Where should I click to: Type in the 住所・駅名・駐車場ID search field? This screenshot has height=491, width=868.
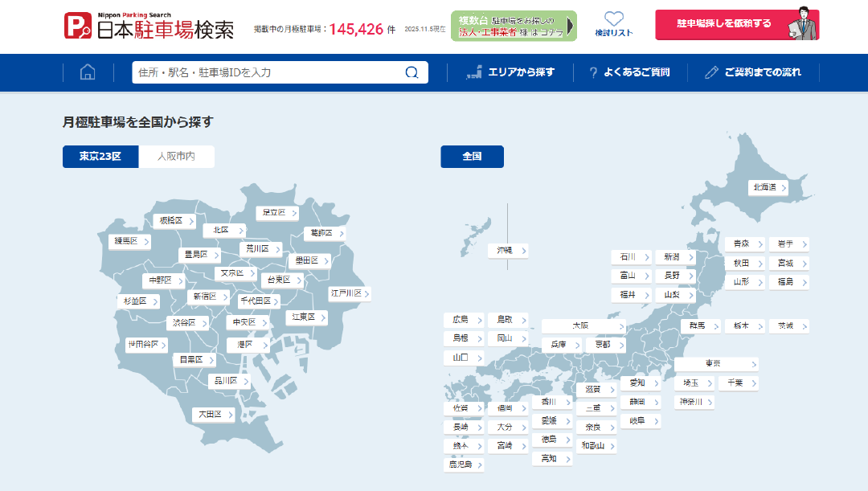269,72
